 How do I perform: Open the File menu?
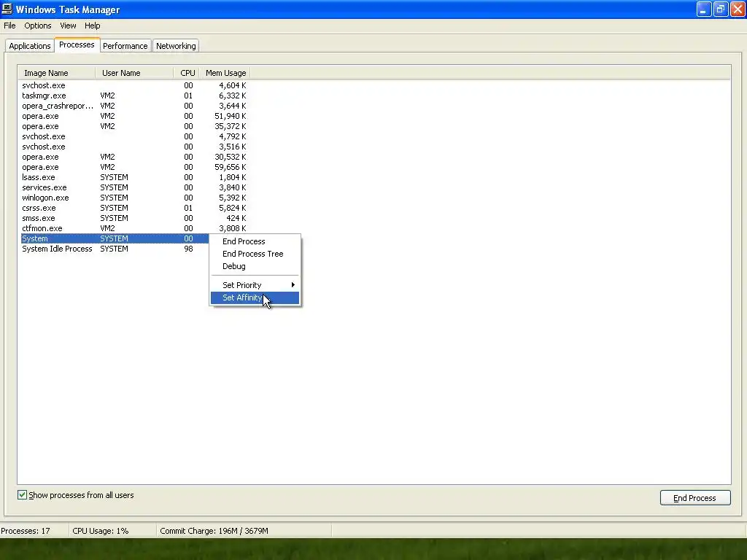pos(9,26)
